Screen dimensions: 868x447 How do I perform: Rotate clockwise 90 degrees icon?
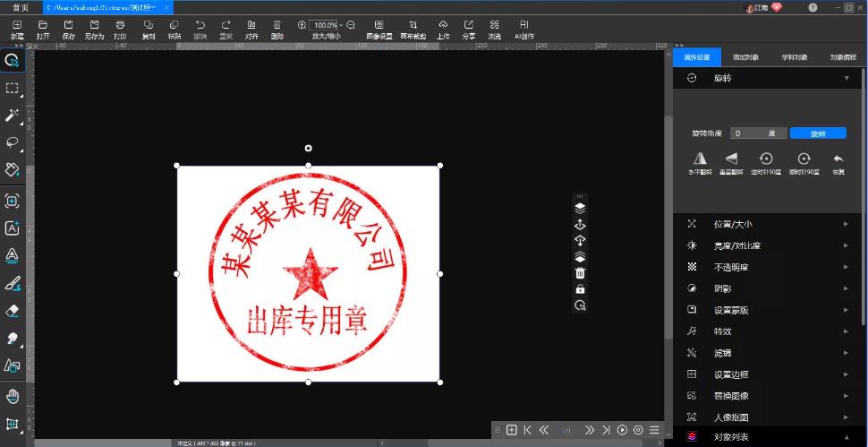pyautogui.click(x=804, y=159)
